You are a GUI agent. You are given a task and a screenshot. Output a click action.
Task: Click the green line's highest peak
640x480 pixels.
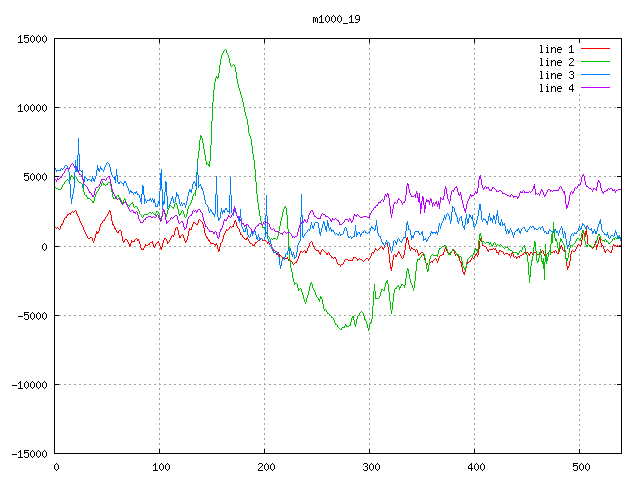pos(225,50)
